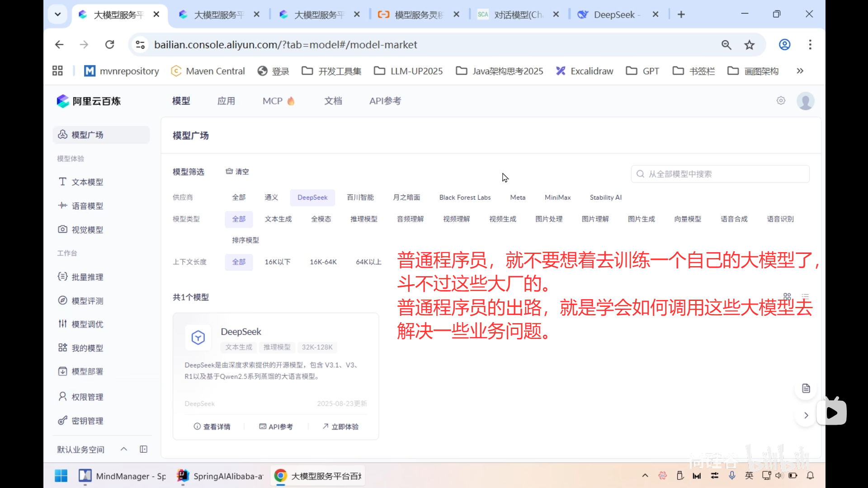Collapse the 默认业务空间 section

123,449
